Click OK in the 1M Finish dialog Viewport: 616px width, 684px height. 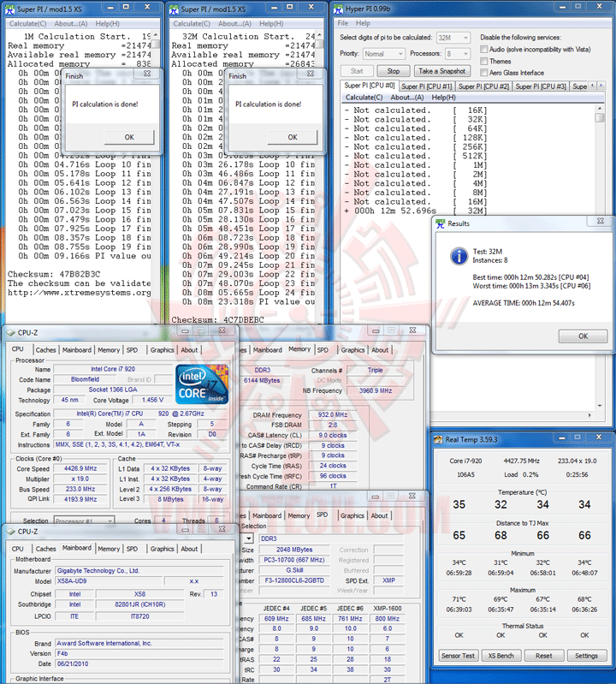(x=129, y=137)
